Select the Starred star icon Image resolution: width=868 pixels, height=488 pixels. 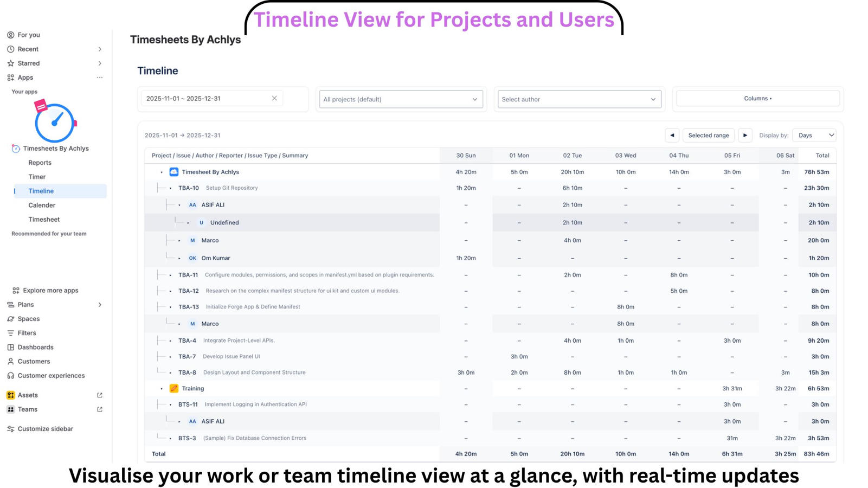[11, 63]
